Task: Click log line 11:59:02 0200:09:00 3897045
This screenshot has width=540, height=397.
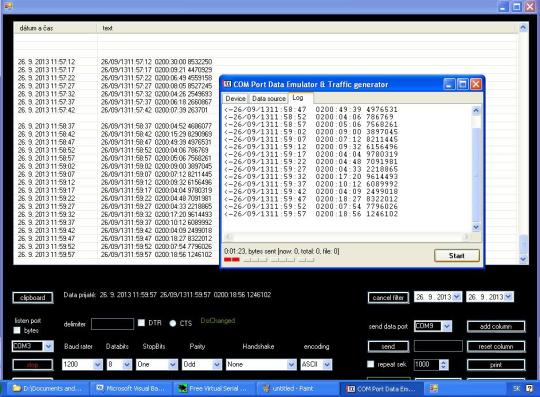Action: click(x=311, y=132)
